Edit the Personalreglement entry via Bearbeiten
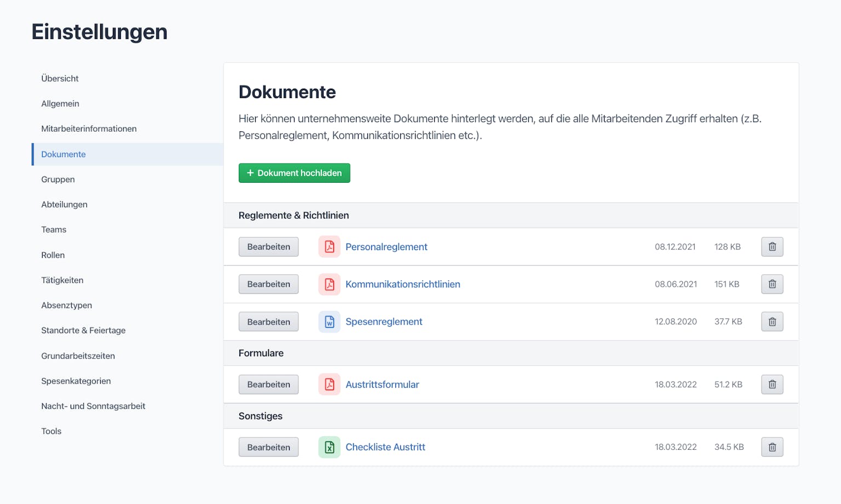Viewport: 841px width, 504px height. 268,247
